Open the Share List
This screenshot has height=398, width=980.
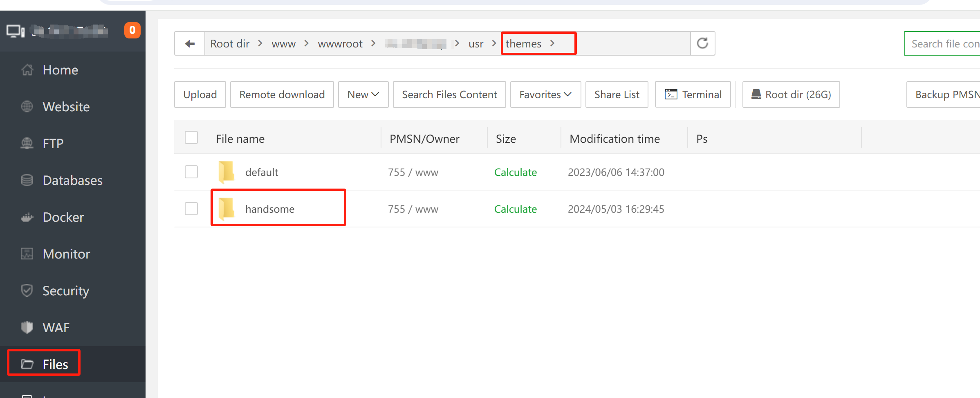tap(617, 94)
